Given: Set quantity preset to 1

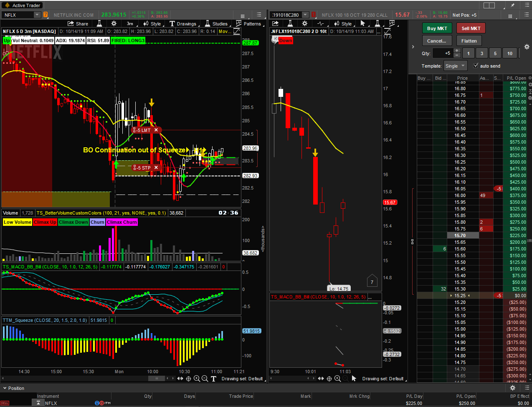Looking at the screenshot, I should [x=469, y=53].
